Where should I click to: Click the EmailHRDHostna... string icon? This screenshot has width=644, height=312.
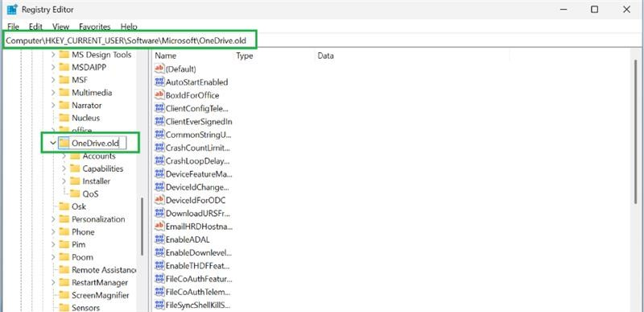click(x=159, y=226)
